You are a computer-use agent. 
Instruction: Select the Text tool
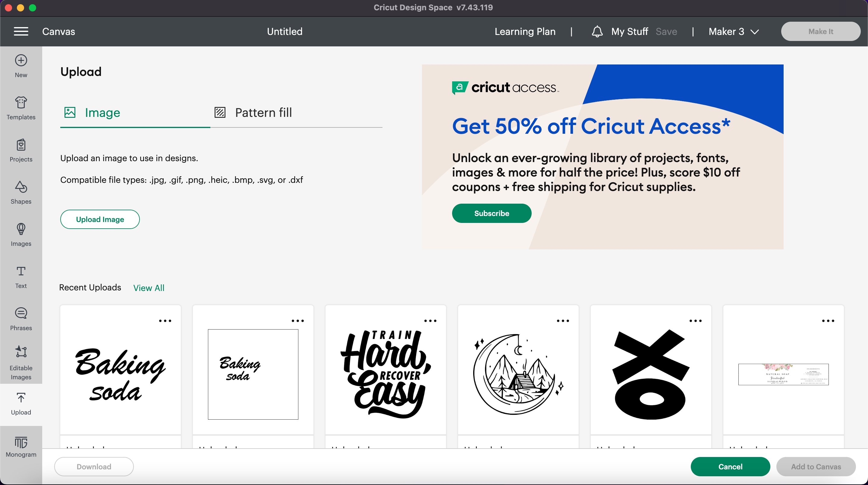coord(21,277)
